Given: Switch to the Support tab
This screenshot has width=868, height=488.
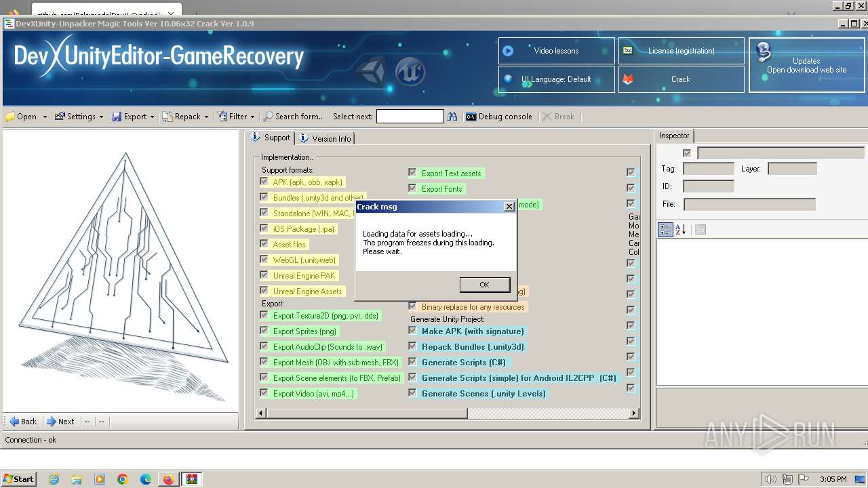Looking at the screenshot, I should 271,138.
